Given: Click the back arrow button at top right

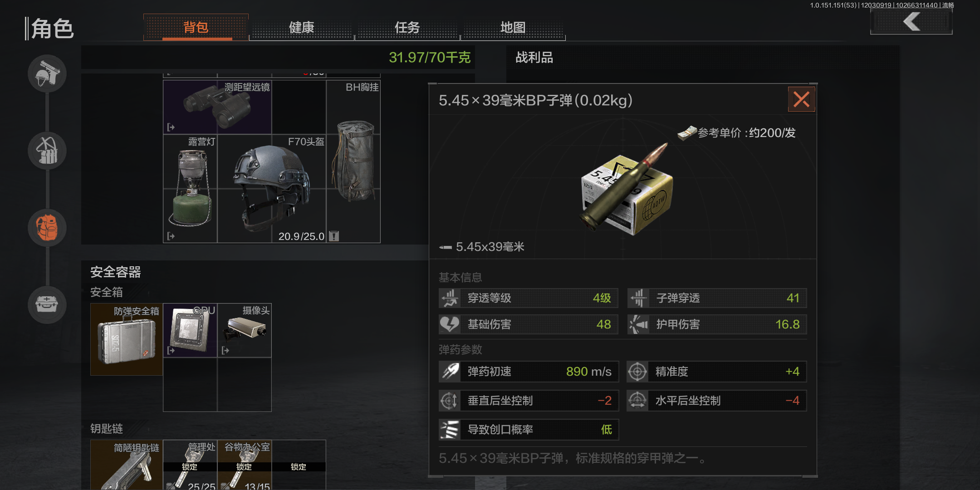Looking at the screenshot, I should click(911, 21).
